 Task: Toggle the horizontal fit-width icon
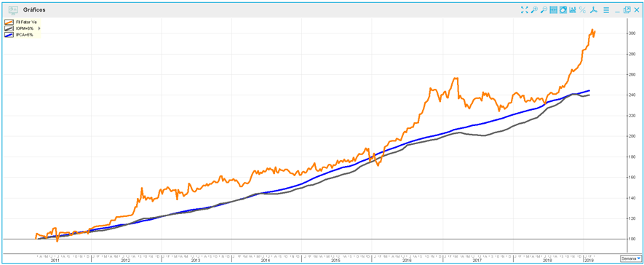click(553, 10)
